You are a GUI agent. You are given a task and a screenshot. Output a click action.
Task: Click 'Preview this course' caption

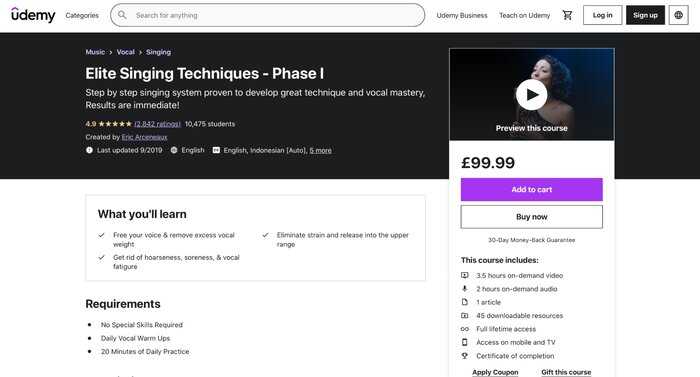(x=531, y=128)
